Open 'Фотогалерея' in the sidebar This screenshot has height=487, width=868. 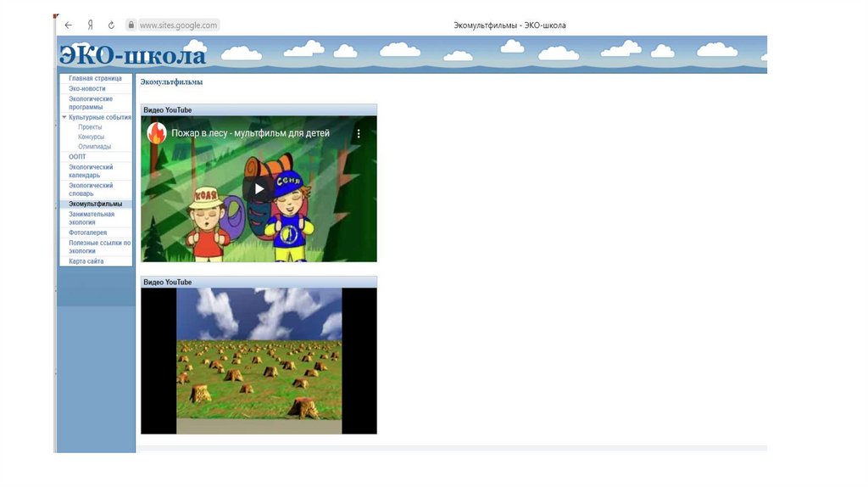[87, 232]
